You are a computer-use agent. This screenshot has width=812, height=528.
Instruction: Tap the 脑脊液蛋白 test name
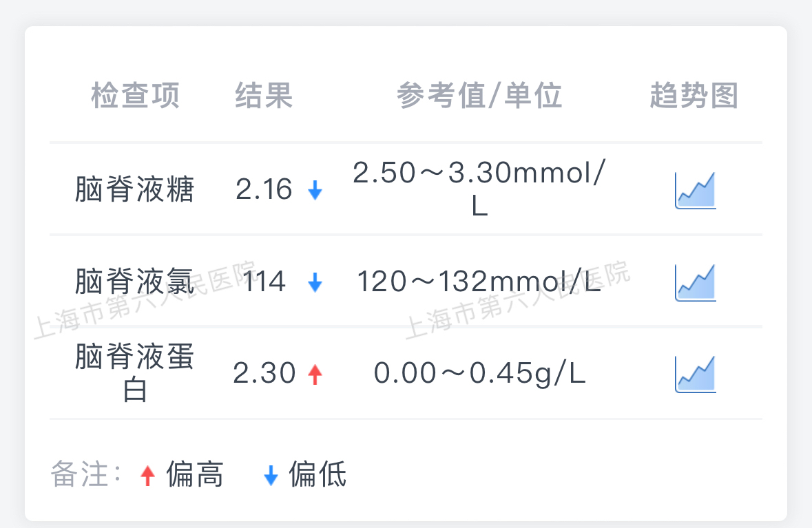coord(134,372)
